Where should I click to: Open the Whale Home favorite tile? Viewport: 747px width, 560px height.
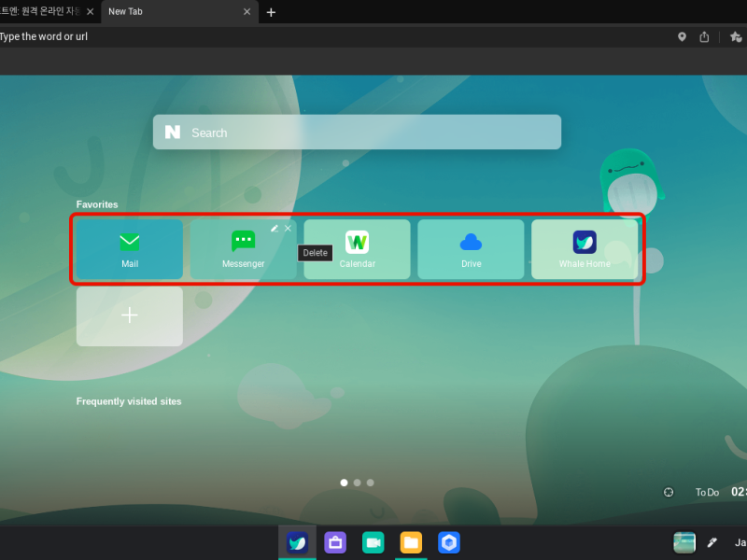[585, 249]
